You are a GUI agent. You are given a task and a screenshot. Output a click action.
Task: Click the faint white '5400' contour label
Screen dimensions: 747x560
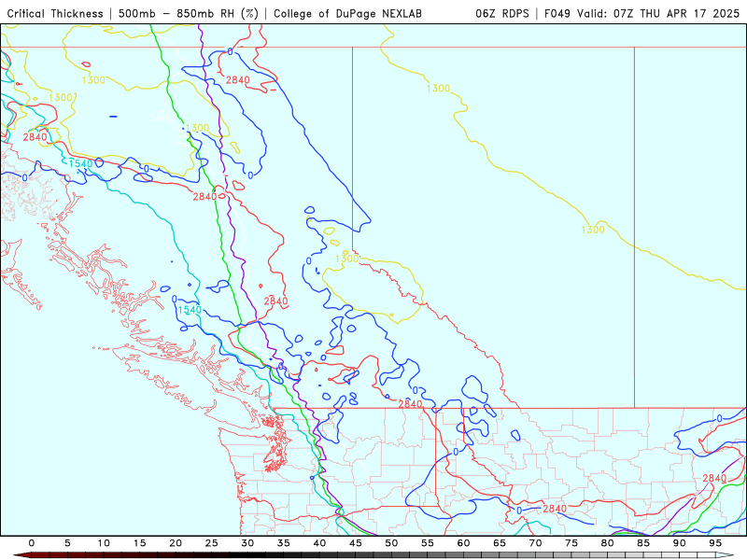tap(162, 118)
